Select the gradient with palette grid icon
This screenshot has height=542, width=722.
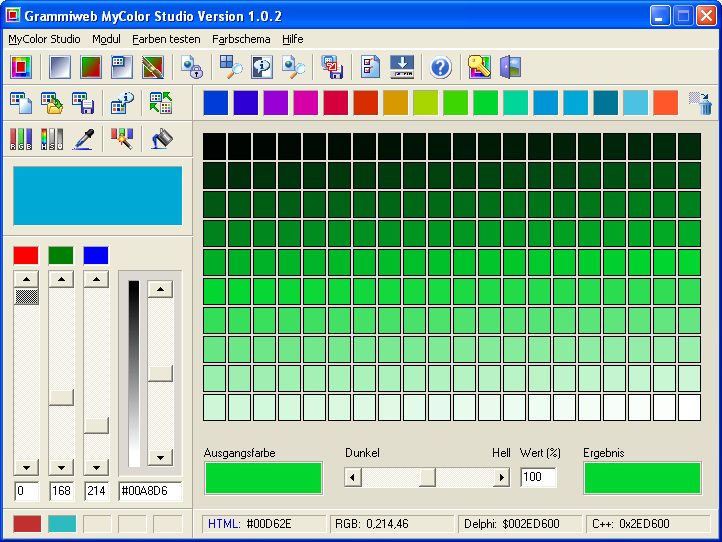point(122,67)
